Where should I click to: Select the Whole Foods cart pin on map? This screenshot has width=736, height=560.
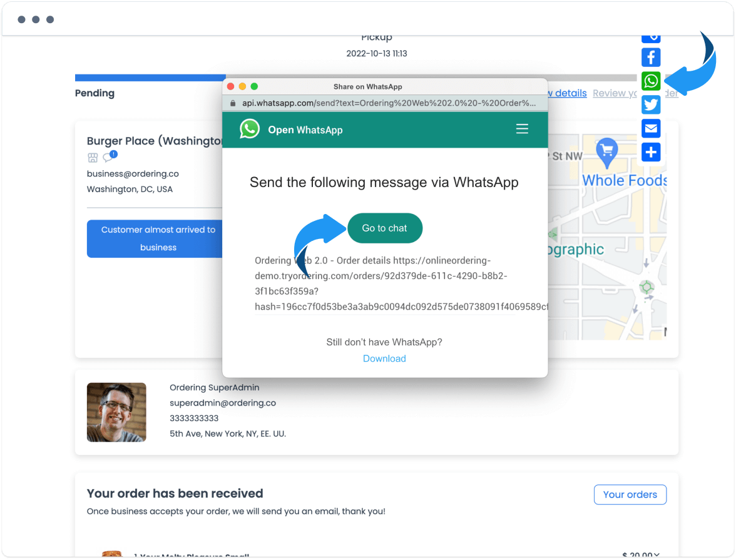point(606,153)
